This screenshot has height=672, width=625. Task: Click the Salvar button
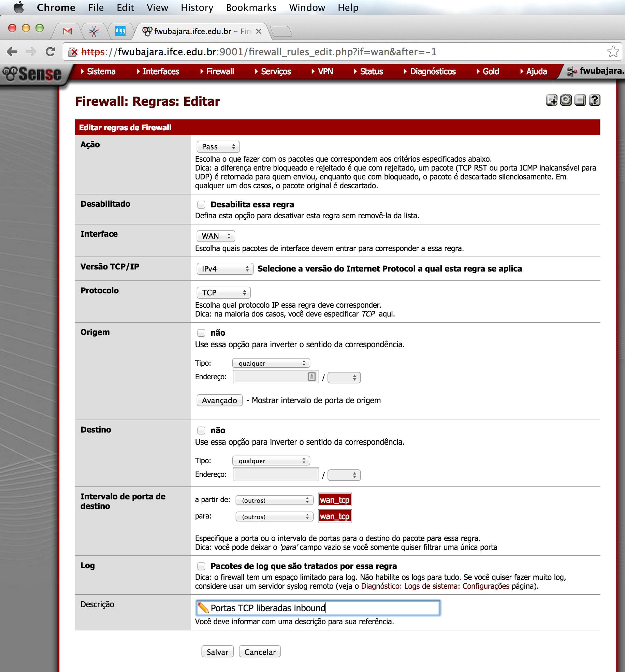pyautogui.click(x=217, y=652)
